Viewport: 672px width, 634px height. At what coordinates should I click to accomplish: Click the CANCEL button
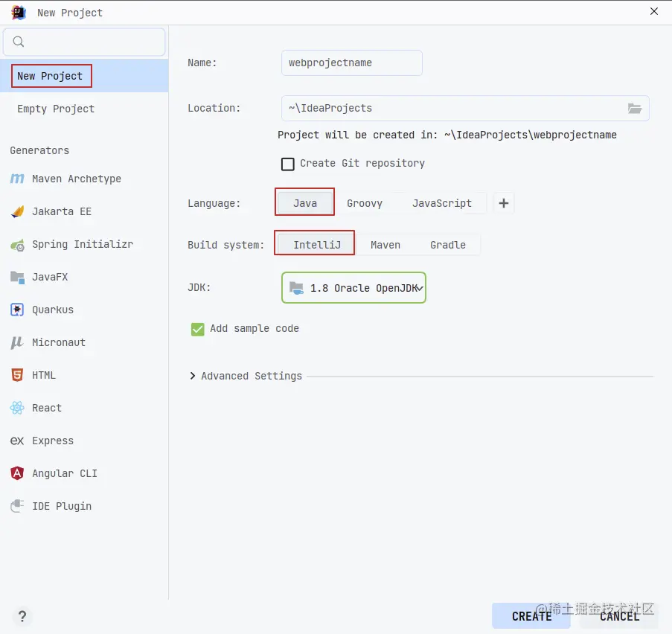pos(619,616)
